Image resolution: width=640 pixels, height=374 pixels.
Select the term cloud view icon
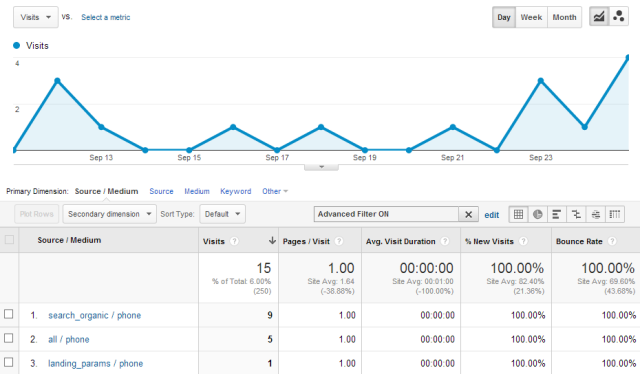596,214
